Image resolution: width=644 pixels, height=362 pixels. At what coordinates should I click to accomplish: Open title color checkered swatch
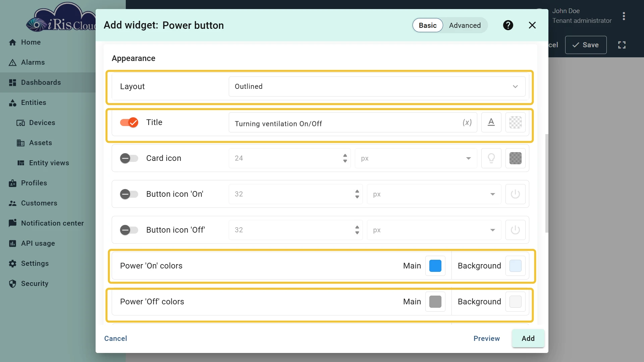(515, 122)
